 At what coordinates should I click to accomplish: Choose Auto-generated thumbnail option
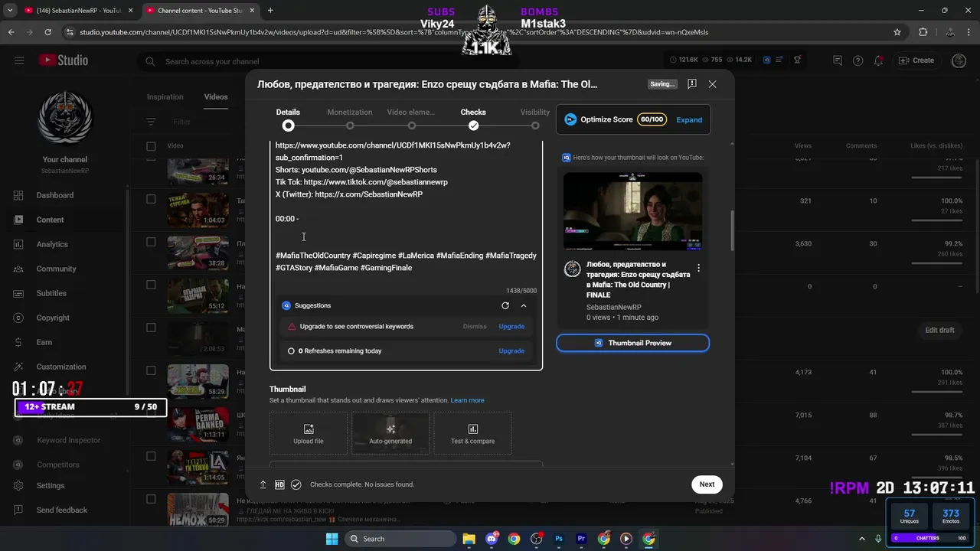point(390,433)
